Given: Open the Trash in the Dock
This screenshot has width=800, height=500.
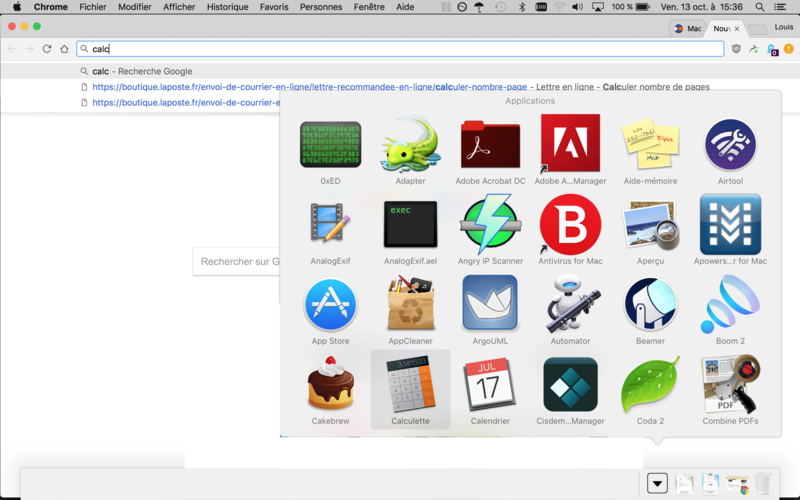Looking at the screenshot, I should point(763,483).
